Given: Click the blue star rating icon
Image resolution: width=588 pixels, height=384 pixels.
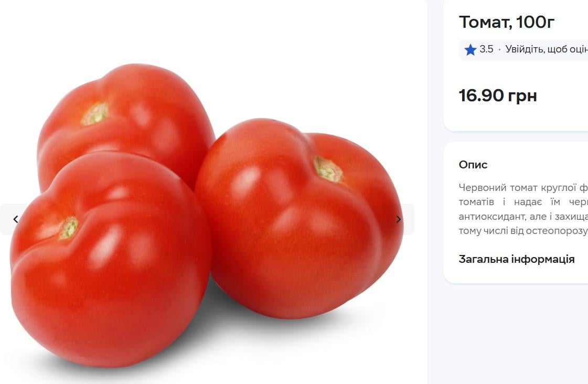Looking at the screenshot, I should pos(470,49).
